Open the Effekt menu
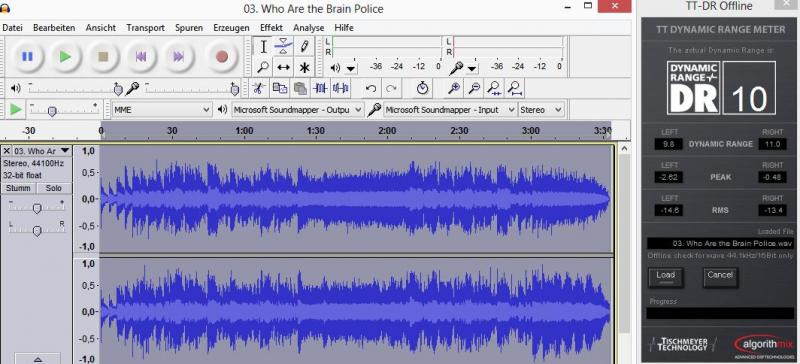800x364 pixels. tap(271, 28)
